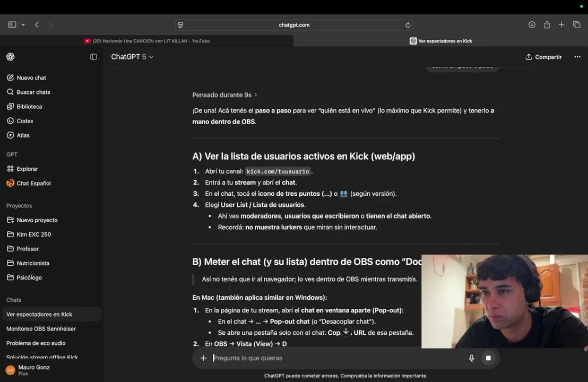Select Ver espectadores en Kick chat
This screenshot has height=382, width=588.
click(x=52, y=314)
